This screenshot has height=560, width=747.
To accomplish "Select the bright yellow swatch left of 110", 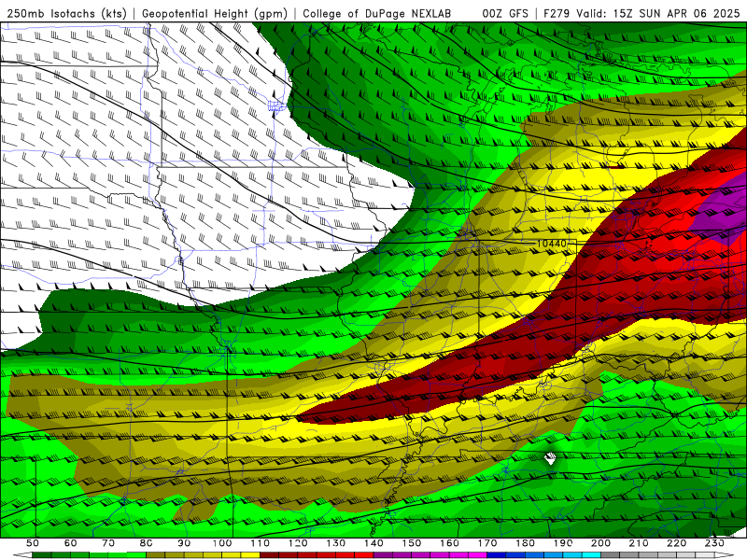I will point(250,555).
